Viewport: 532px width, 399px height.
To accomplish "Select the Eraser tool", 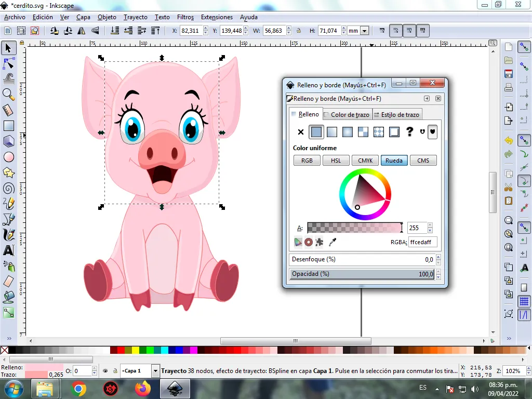I will 8,281.
